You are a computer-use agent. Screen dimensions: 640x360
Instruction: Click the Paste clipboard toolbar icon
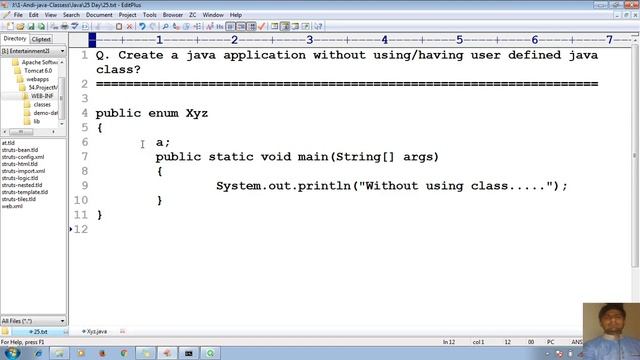pos(119,27)
